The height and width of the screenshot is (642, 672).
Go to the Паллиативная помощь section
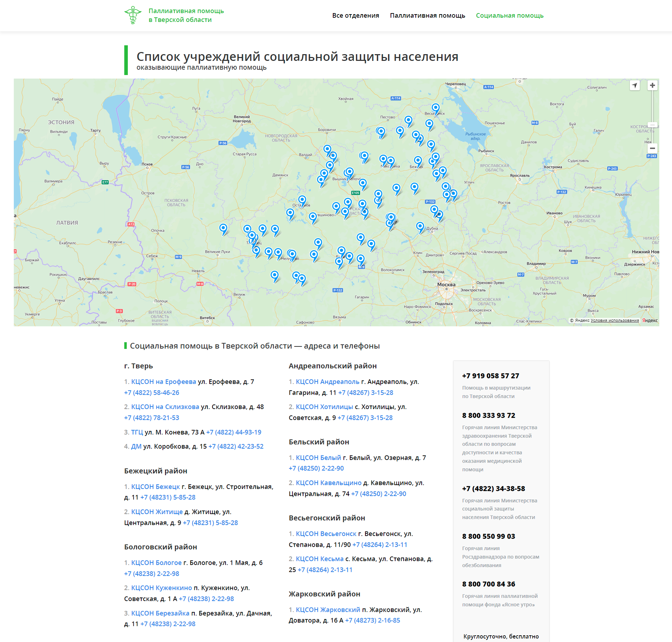point(427,16)
